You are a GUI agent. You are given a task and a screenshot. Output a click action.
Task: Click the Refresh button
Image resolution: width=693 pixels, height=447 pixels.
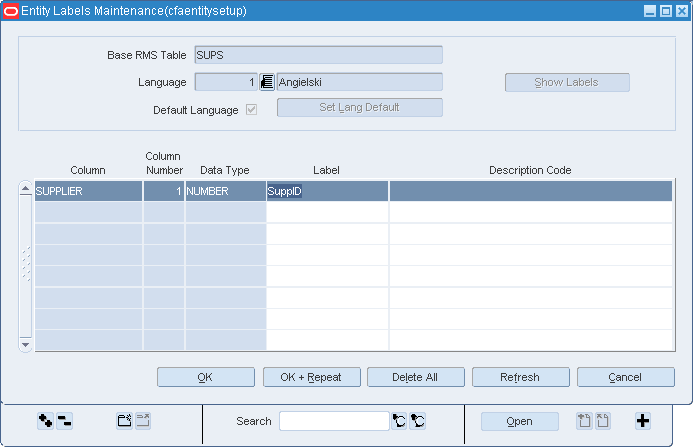pos(521,377)
